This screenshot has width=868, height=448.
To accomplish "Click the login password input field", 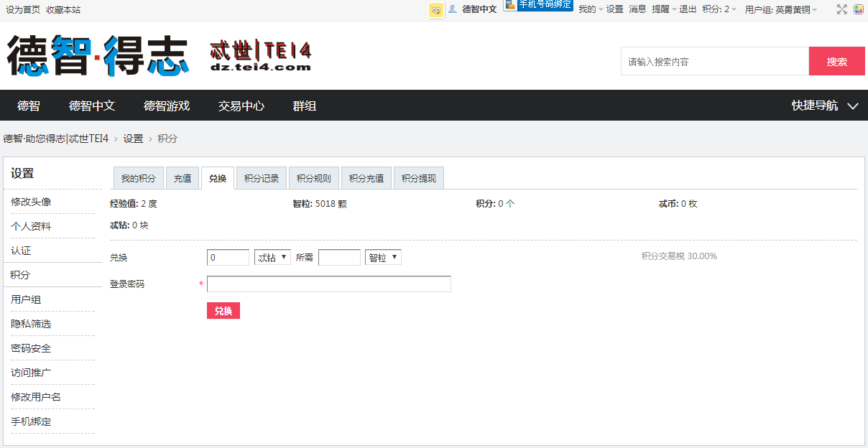I will 328,284.
